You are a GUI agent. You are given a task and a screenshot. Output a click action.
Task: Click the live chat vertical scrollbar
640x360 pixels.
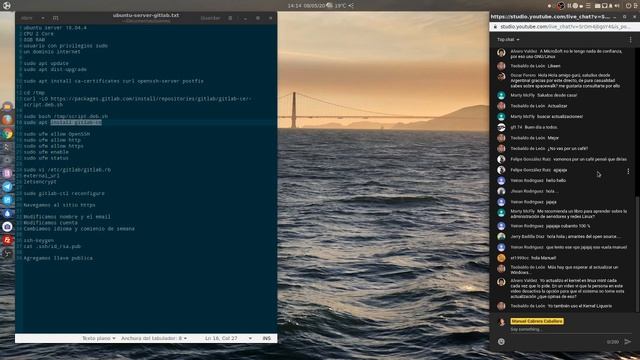[x=637, y=253]
